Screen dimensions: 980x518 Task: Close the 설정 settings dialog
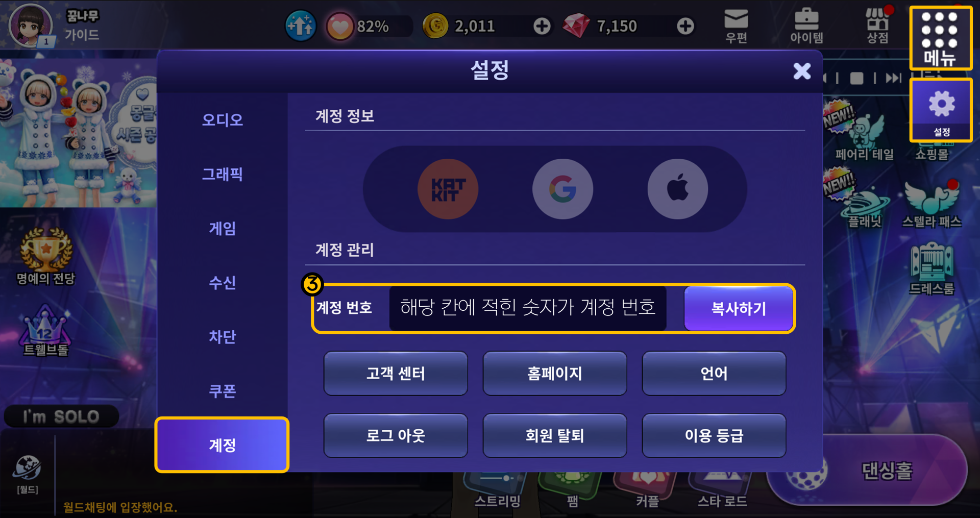[802, 71]
